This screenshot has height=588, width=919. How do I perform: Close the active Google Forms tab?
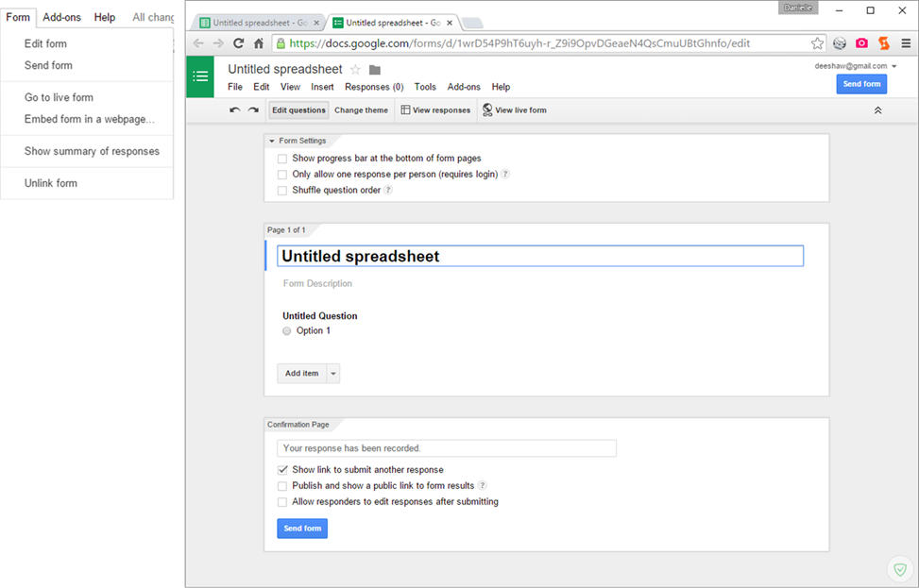tap(450, 23)
